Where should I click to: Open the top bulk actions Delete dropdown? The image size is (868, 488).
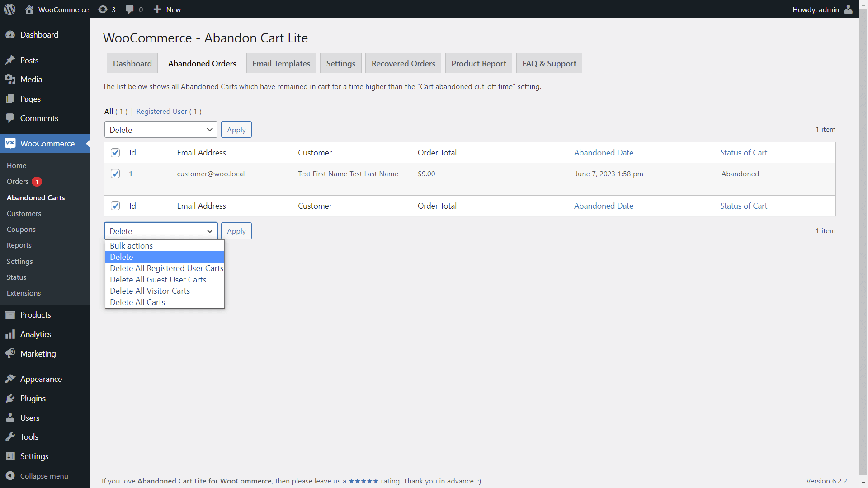coord(160,130)
